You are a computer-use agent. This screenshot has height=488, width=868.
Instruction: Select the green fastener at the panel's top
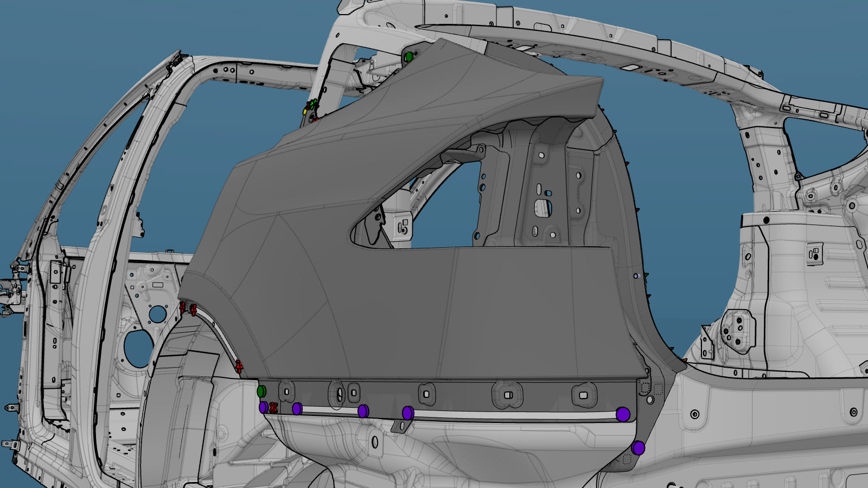[409, 56]
